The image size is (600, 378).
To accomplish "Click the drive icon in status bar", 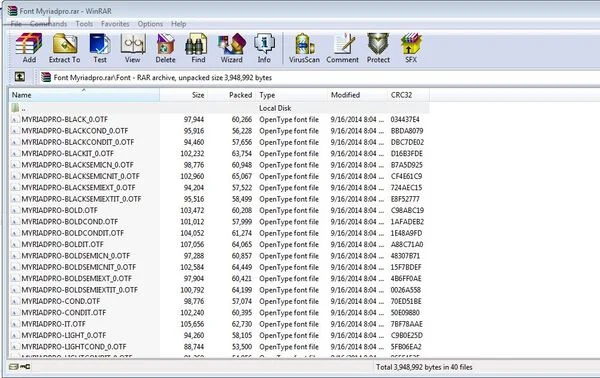I will click(13, 367).
